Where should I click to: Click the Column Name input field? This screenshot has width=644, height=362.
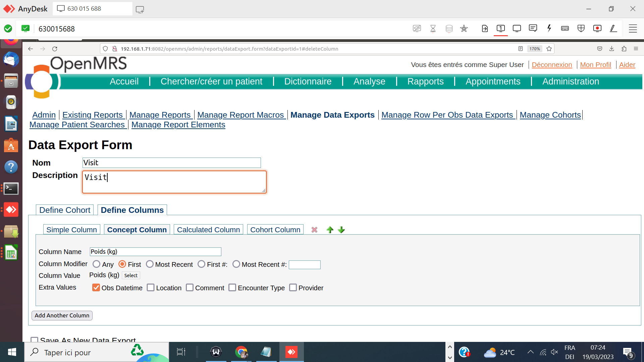[155, 251]
